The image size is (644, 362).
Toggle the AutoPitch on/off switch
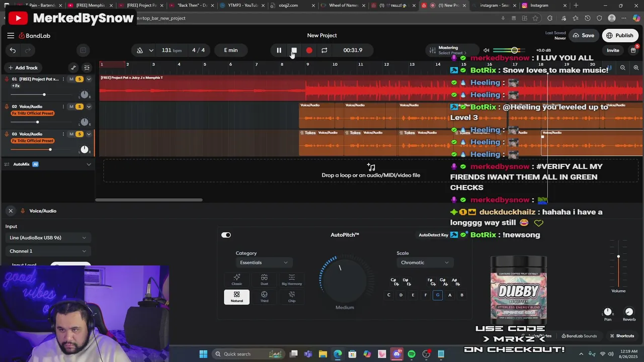[x=226, y=235]
